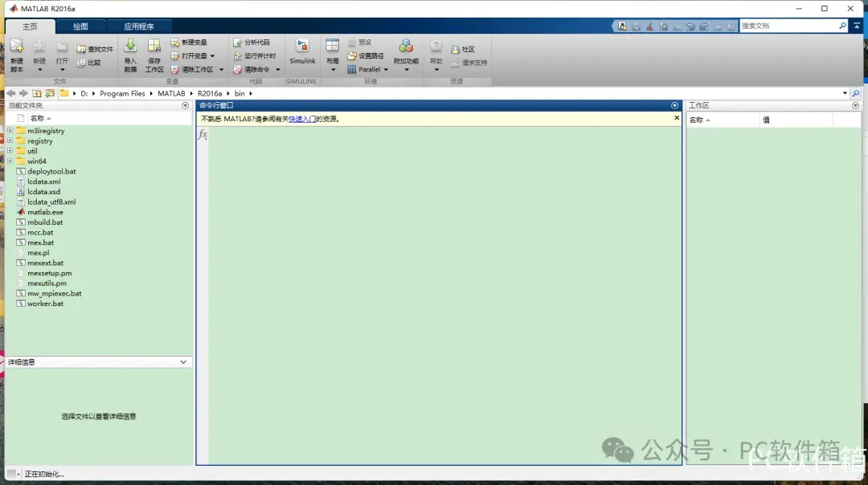The width and height of the screenshot is (868, 485).
Task: Open the New (新建) dropdown
Action: click(39, 70)
